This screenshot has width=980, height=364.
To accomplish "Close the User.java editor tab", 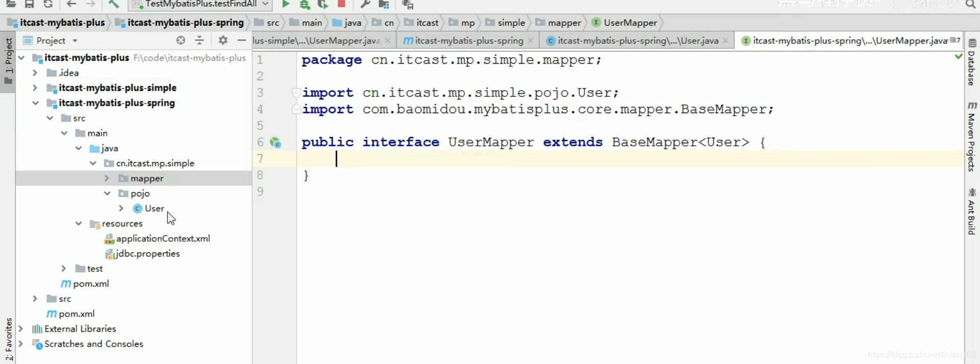I will pos(726,40).
